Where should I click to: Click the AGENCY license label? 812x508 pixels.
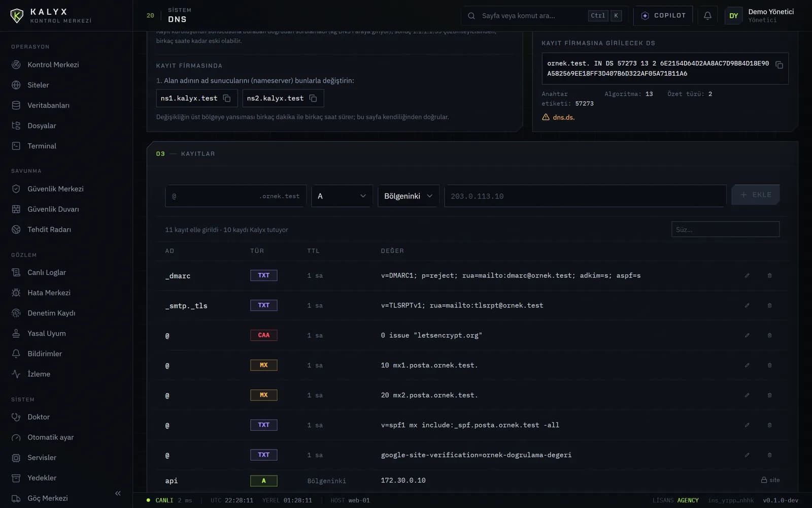pyautogui.click(x=688, y=500)
